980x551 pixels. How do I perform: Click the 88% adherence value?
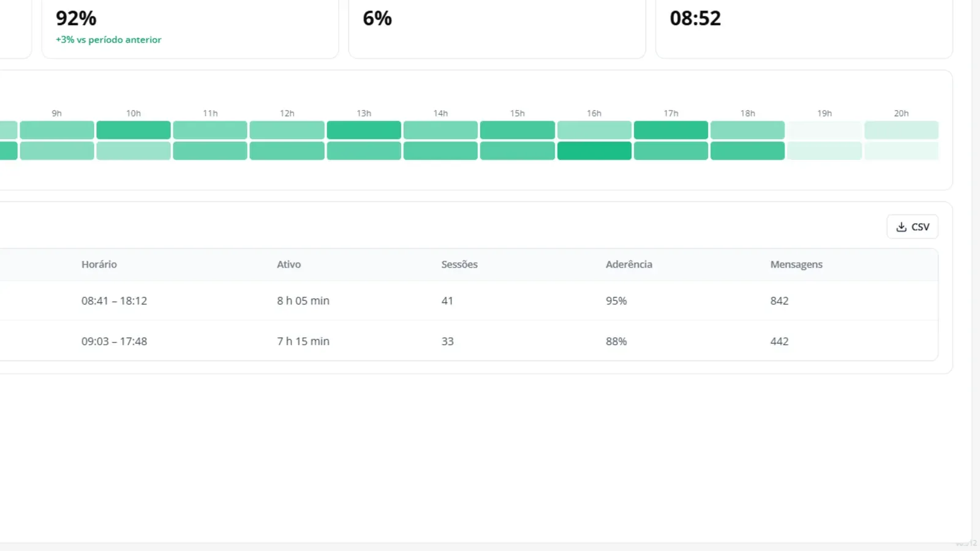[616, 341]
